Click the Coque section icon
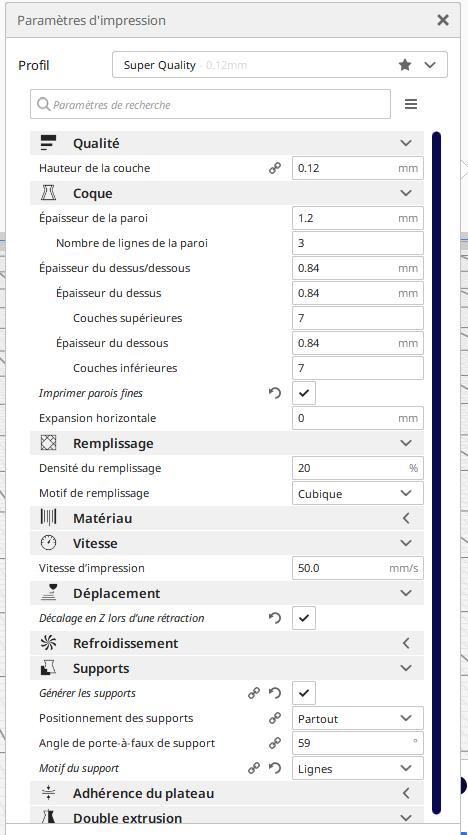 coord(48,193)
